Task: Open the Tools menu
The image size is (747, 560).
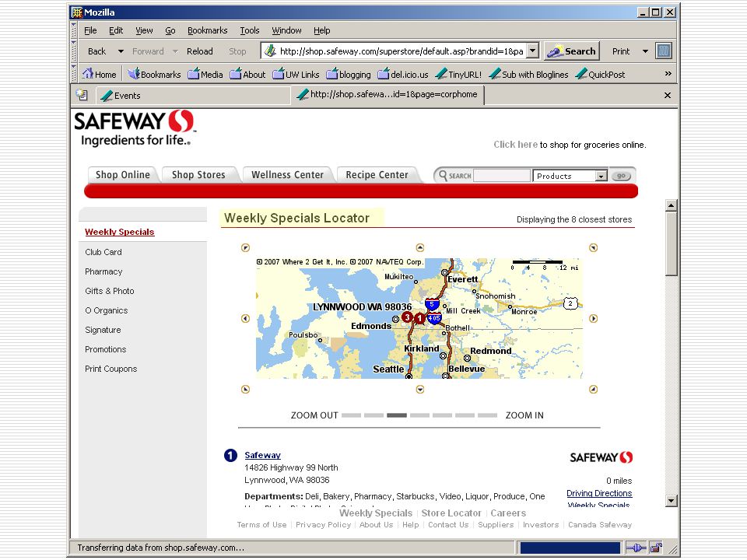Action: (x=250, y=30)
